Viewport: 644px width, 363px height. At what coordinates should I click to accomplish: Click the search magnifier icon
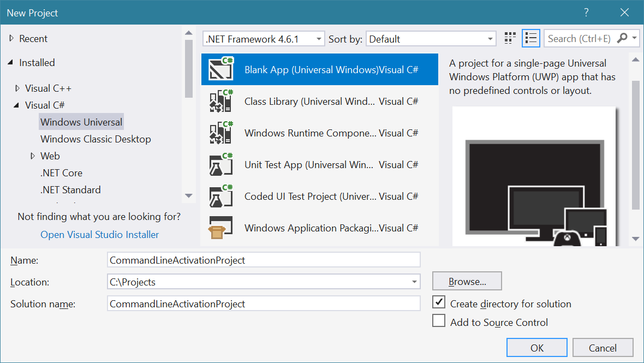(x=622, y=38)
